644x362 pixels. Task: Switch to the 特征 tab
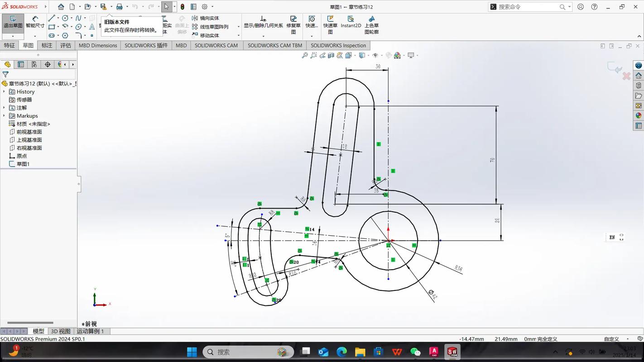(9, 45)
